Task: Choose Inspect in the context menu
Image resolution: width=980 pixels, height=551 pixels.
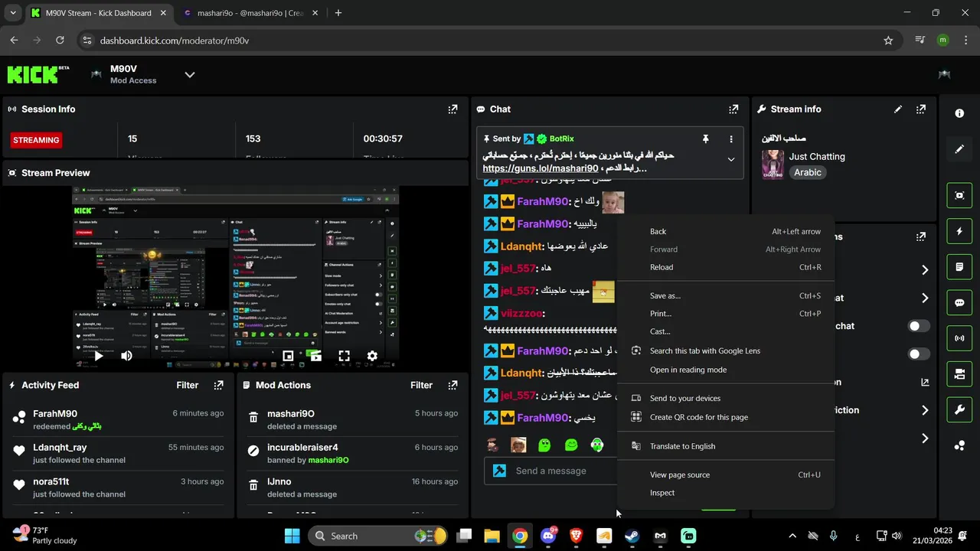Action: click(x=726, y=493)
